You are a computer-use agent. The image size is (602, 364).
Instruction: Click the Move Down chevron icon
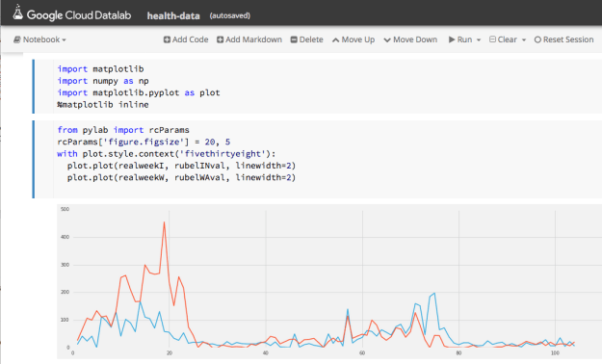pos(387,39)
